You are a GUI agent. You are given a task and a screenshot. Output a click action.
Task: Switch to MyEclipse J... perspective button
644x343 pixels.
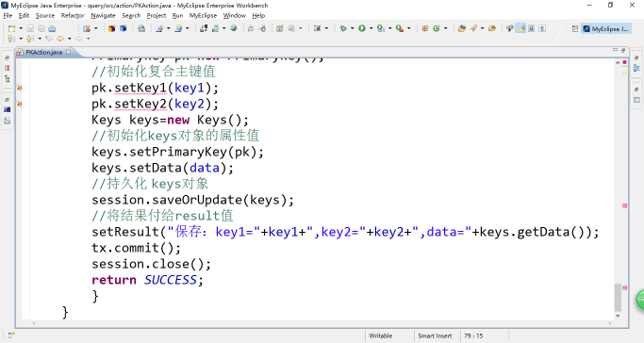605,28
